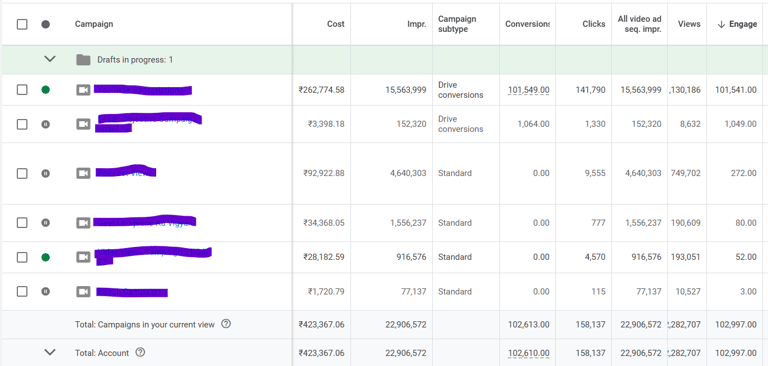This screenshot has width=768, height=366.
Task: Click the conversions cell 1,064.00
Action: coord(533,124)
